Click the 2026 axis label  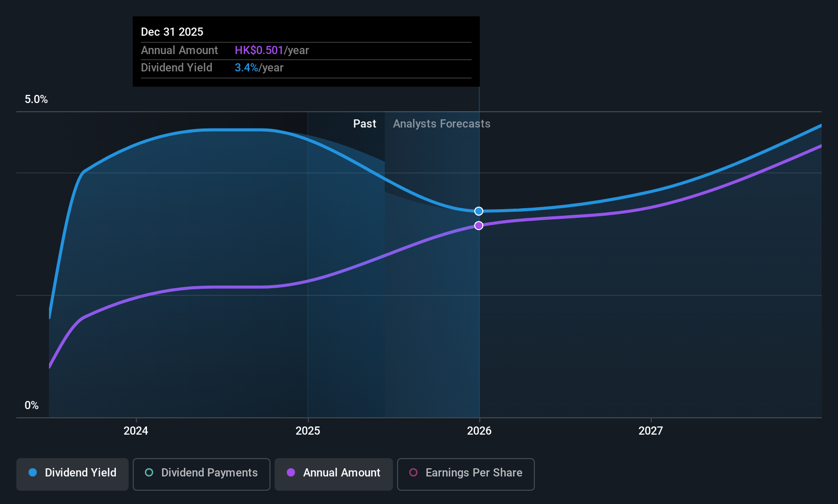point(479,431)
